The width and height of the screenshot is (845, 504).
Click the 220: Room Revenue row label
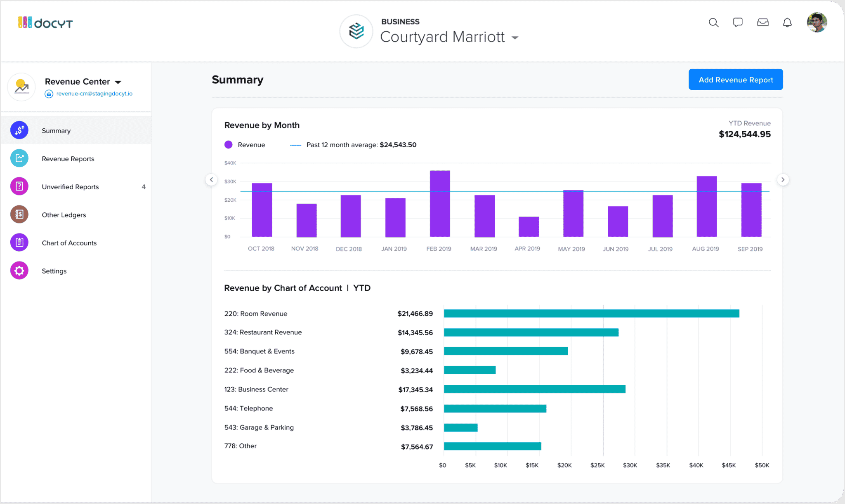[256, 313]
